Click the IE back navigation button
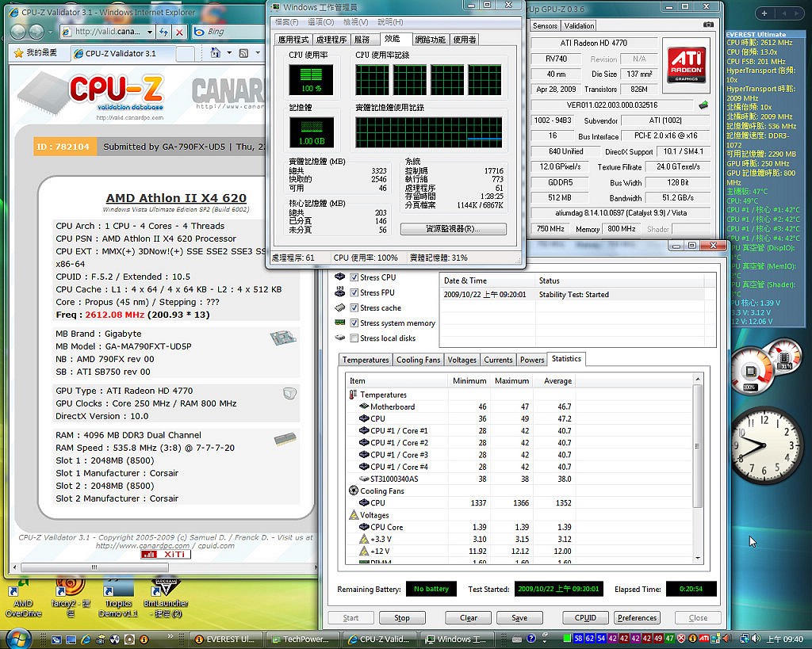Image resolution: width=812 pixels, height=649 pixels. (19, 32)
